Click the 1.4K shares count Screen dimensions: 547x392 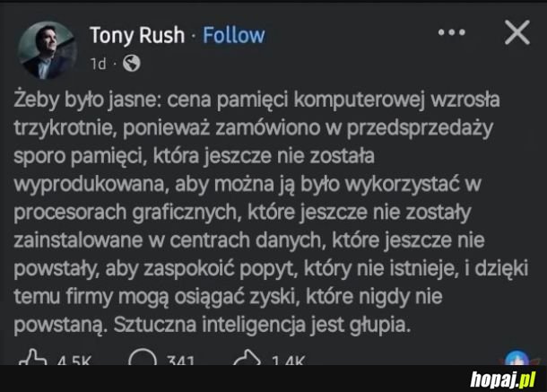click(x=287, y=362)
